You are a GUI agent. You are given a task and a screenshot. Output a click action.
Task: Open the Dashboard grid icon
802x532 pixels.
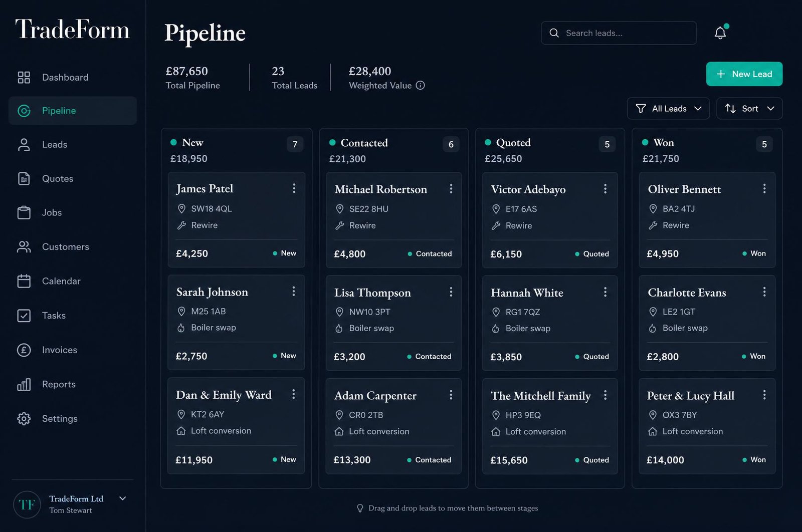tap(24, 77)
